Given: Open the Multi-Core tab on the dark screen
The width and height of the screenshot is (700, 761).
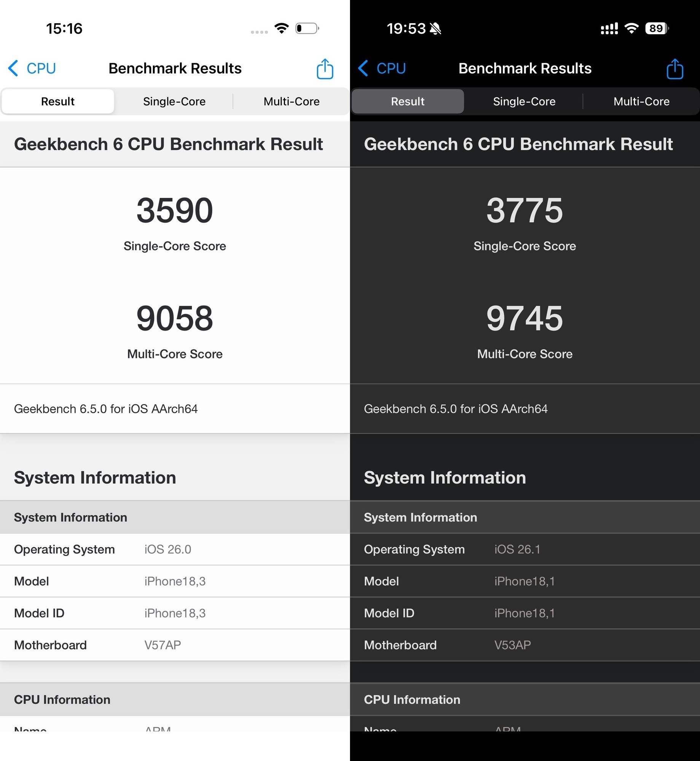Looking at the screenshot, I should tap(641, 101).
